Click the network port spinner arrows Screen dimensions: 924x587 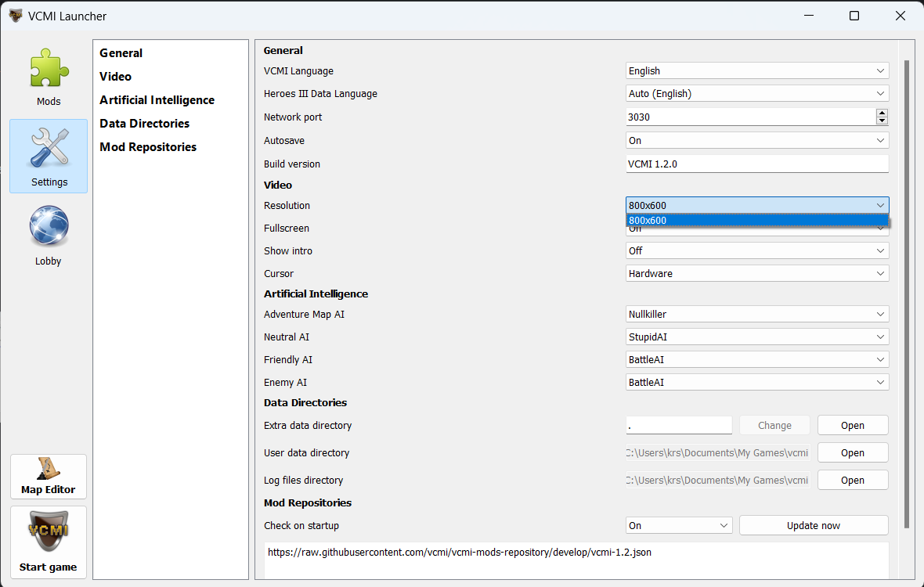point(882,116)
